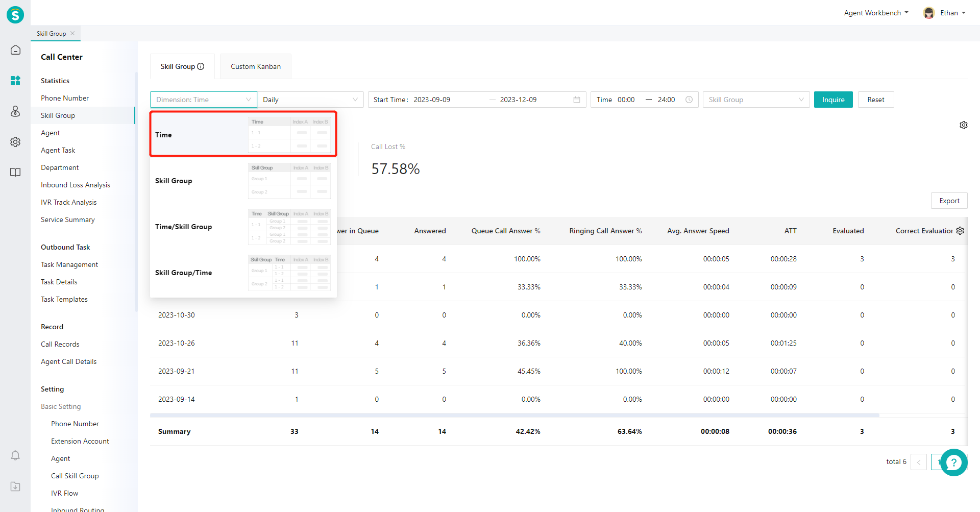The image size is (980, 512).
Task: Click the 2023-10-30 row date
Action: (x=177, y=315)
